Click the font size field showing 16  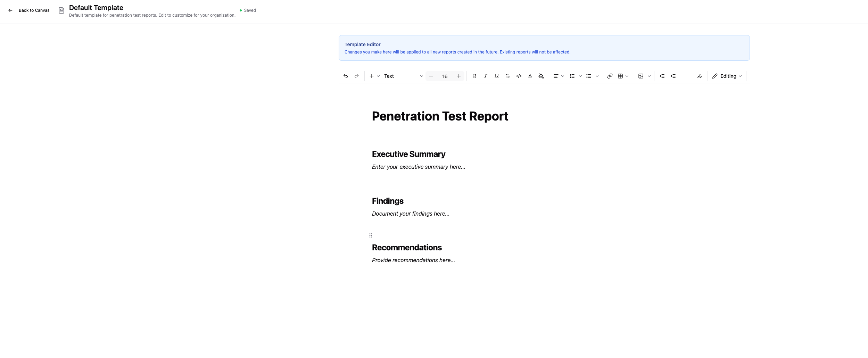445,76
